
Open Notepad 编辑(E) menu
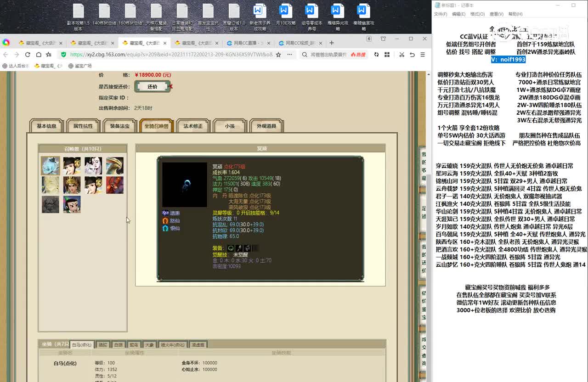(458, 14)
